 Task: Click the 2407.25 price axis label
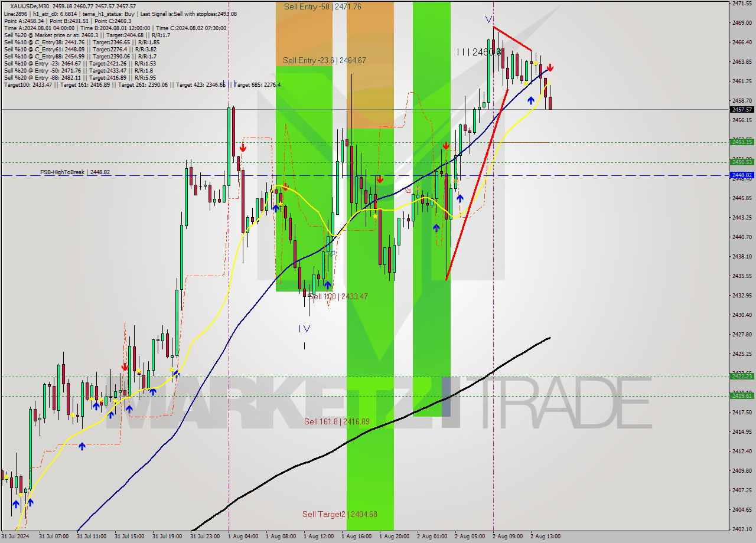[742, 490]
